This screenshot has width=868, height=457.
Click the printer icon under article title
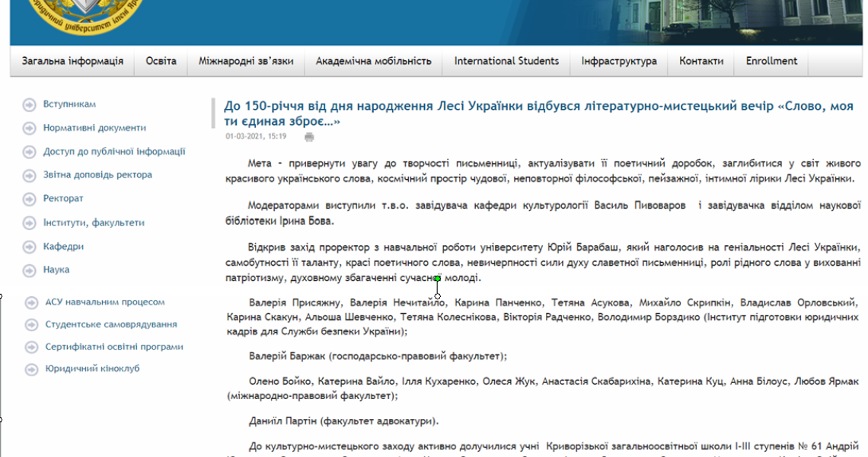pos(309,137)
